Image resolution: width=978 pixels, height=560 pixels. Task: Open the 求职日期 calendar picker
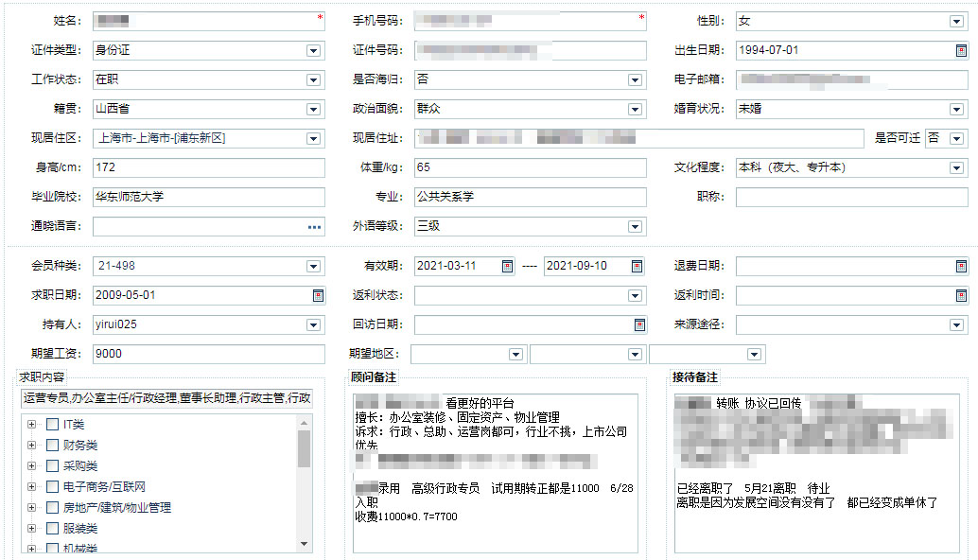(x=318, y=295)
